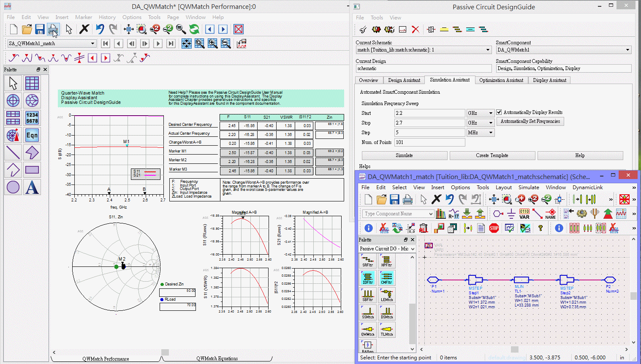Screen dimensions: 641x364
Task: Open Marker menu in data display window
Action: click(84, 17)
